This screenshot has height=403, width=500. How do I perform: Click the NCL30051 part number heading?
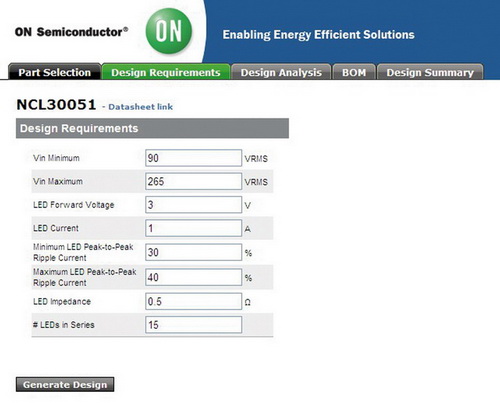[56, 105]
